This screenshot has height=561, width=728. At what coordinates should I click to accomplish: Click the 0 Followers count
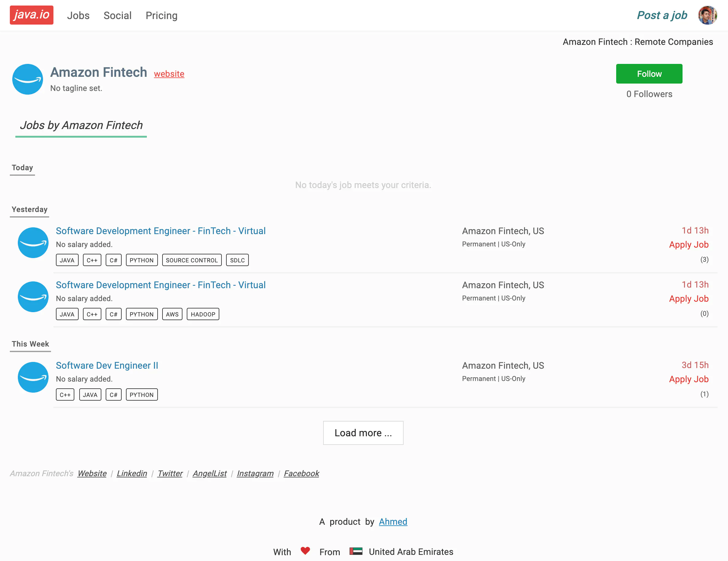[x=649, y=94]
